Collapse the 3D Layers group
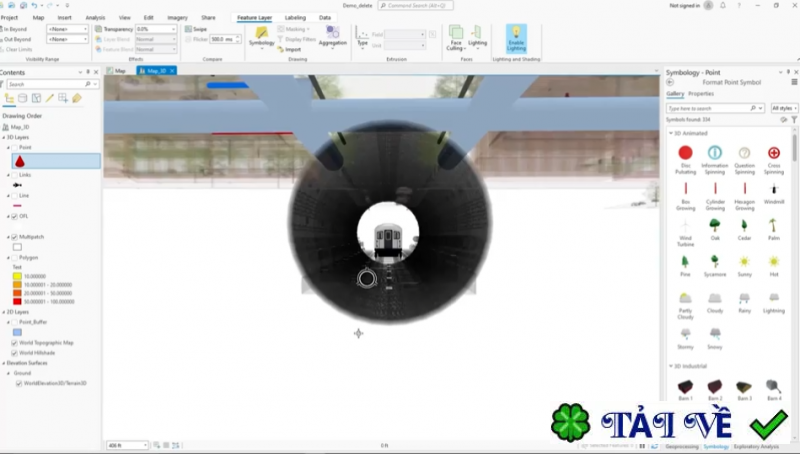800x454 pixels. tap(4, 138)
